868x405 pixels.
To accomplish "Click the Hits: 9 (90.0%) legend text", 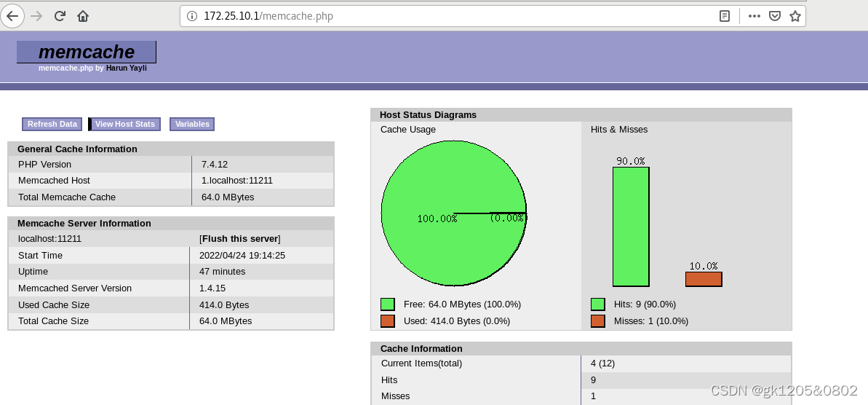I will click(x=645, y=304).
